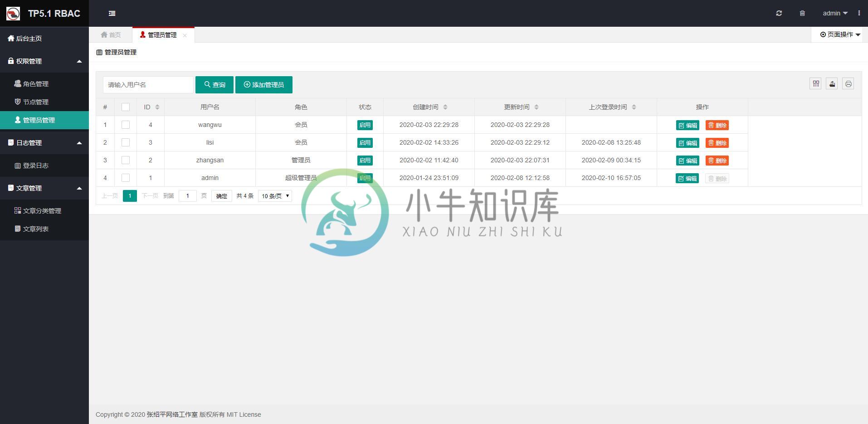Check the wangwu row checkbox
This screenshot has height=424, width=868.
click(126, 125)
